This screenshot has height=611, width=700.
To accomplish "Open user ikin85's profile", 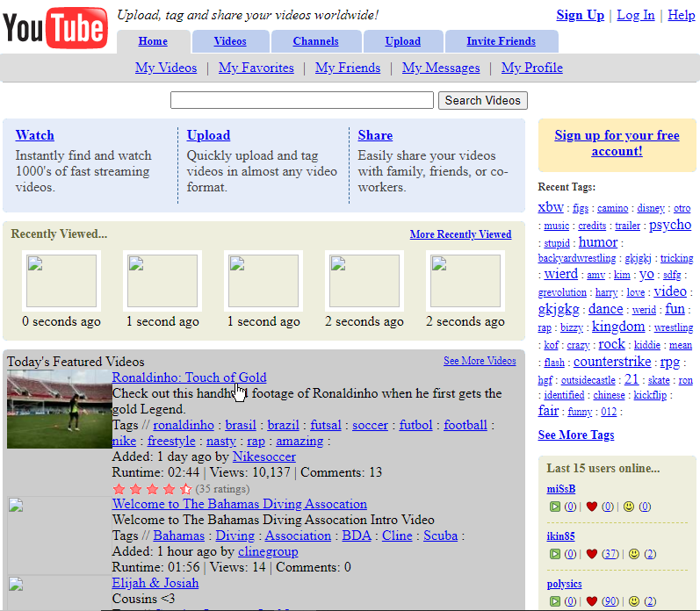I will 560,536.
